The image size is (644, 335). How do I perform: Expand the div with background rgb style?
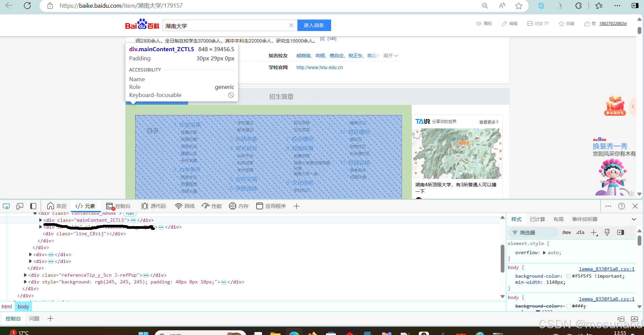[x=25, y=282]
